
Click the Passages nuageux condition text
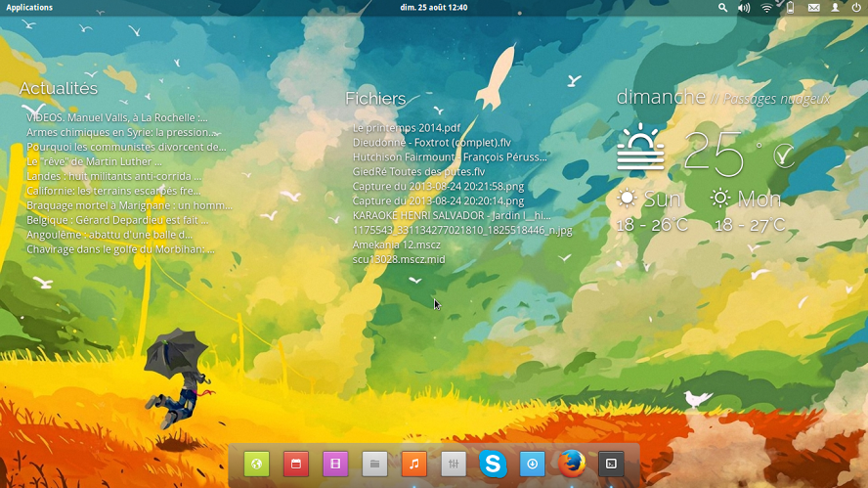tap(776, 99)
